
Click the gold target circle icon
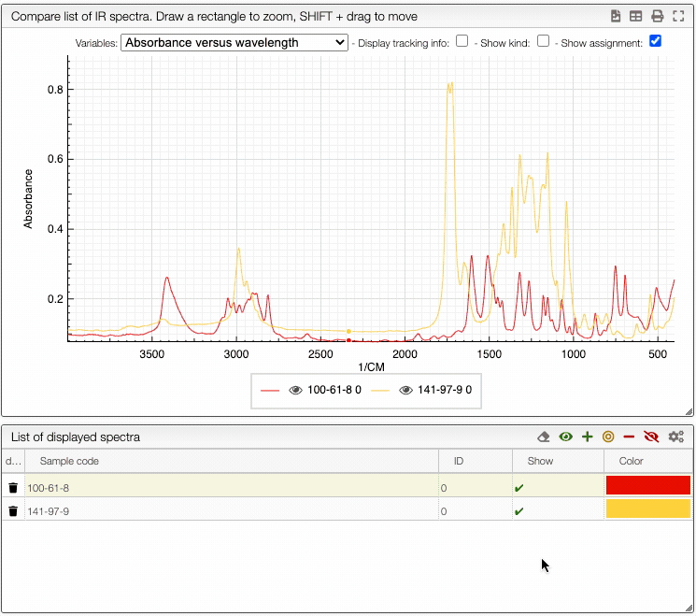click(x=608, y=437)
